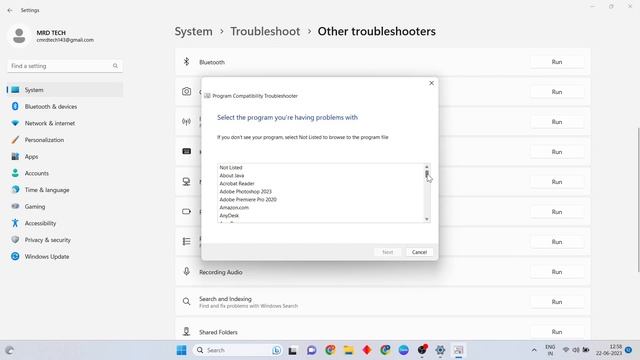Click the keyboard troubleshooter icon
The width and height of the screenshot is (640, 360).
click(187, 151)
